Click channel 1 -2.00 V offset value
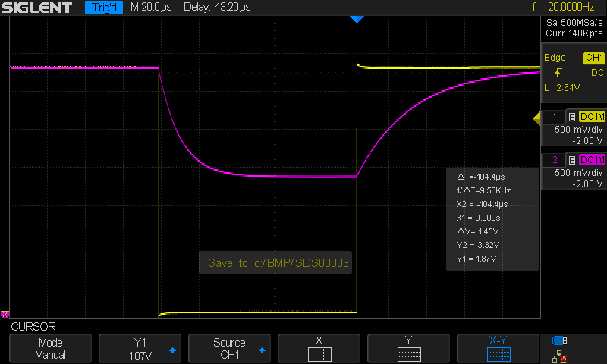Viewport: 607px width, 364px height. click(587, 141)
